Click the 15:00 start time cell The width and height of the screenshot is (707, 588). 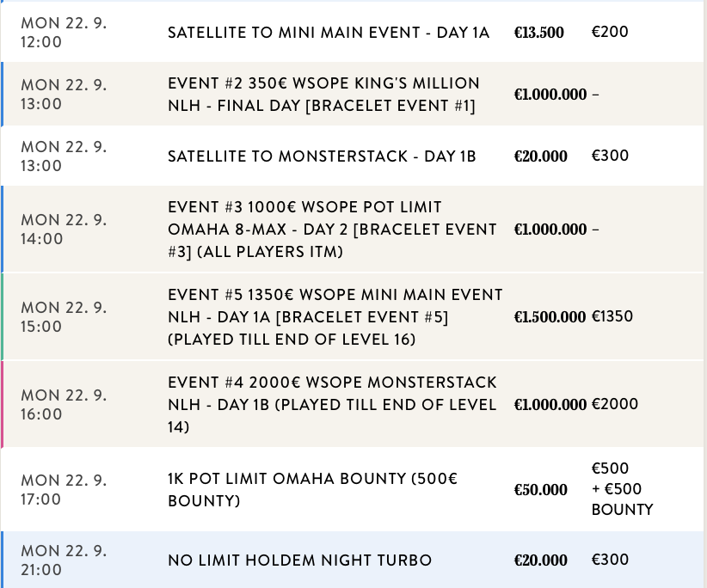[64, 317]
